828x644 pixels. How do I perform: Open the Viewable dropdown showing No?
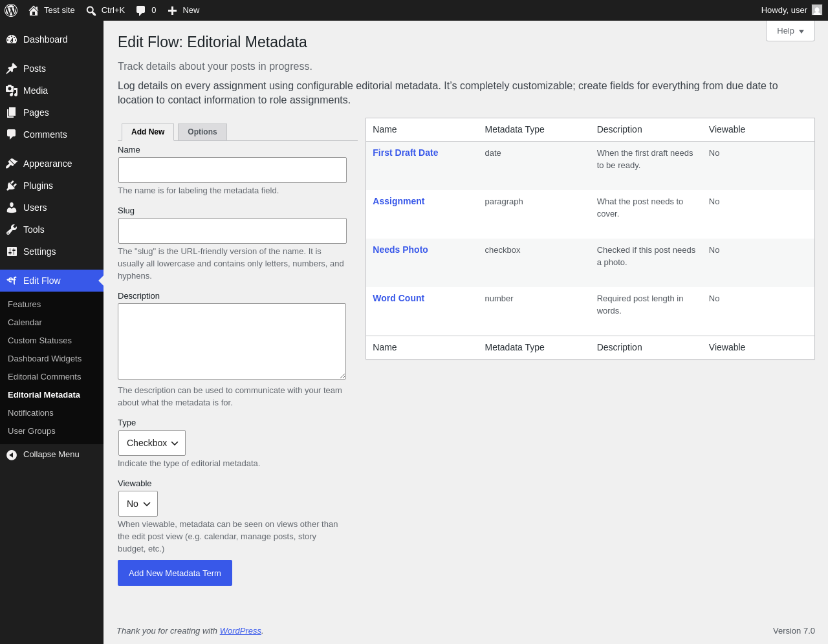138,504
